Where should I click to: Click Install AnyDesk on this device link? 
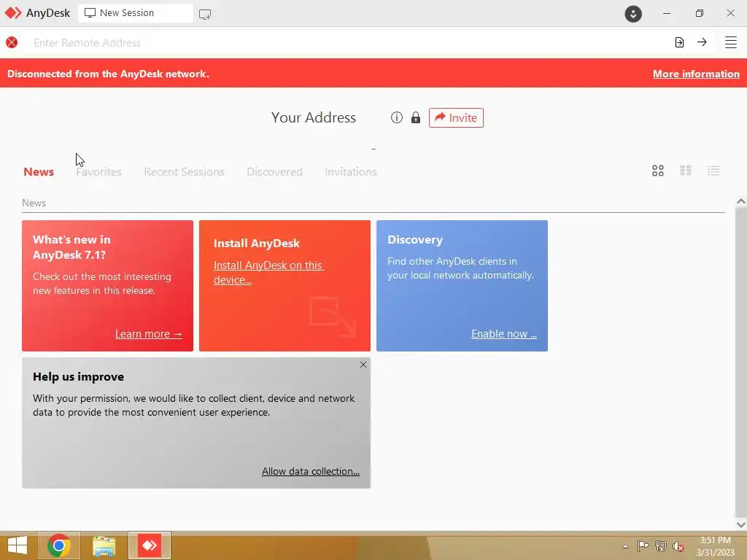pyautogui.click(x=268, y=273)
